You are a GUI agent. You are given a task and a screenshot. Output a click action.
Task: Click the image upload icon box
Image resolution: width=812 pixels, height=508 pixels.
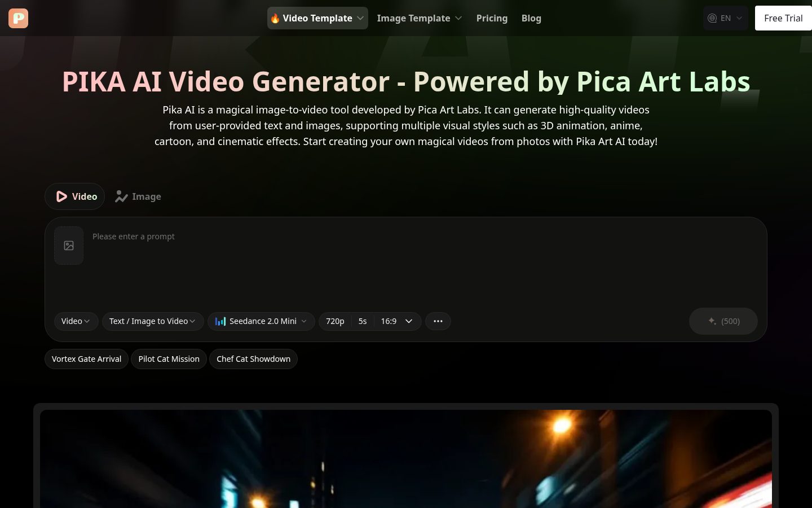[69, 246]
